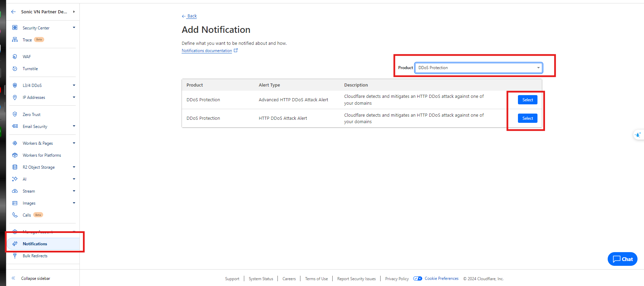
Task: Click the floating water drop assistant icon
Action: pos(638,135)
